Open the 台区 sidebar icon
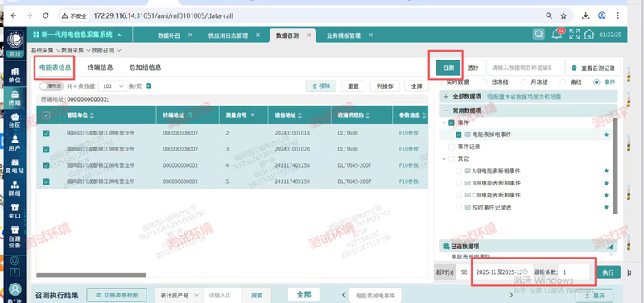Screen dimensions: 644x303 pyautogui.click(x=14, y=120)
